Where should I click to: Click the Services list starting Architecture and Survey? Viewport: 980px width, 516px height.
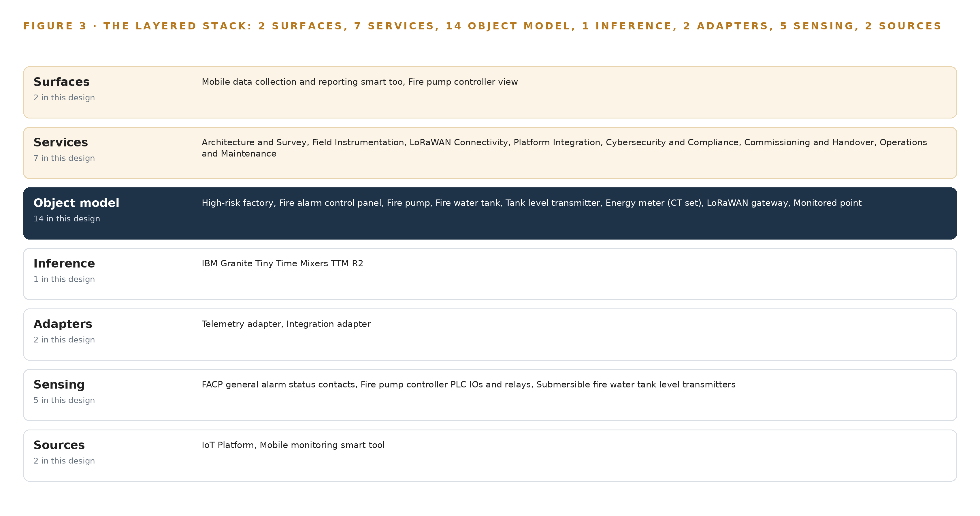564,148
